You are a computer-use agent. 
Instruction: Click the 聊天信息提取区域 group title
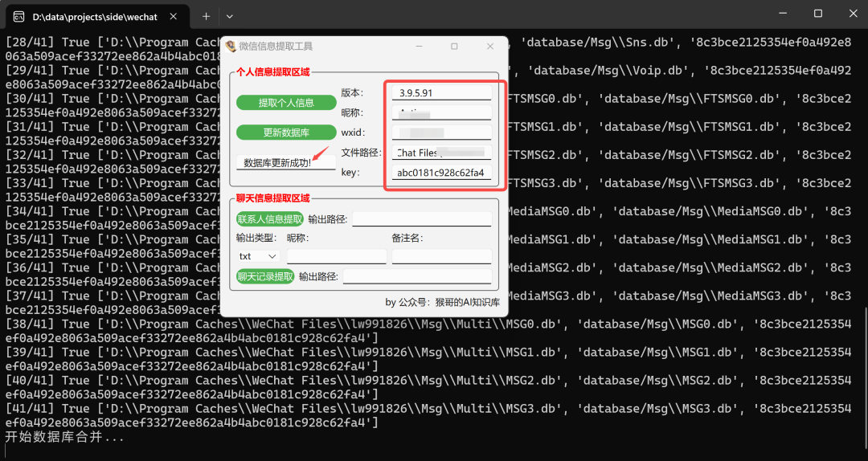[x=273, y=198]
